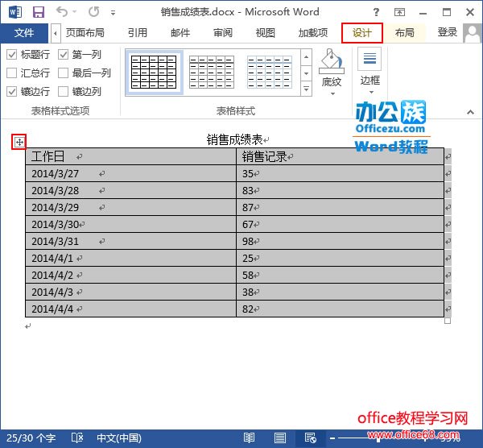The image size is (483, 448).
Task: Click the 2014/4/1 date cell
Action: point(130,258)
